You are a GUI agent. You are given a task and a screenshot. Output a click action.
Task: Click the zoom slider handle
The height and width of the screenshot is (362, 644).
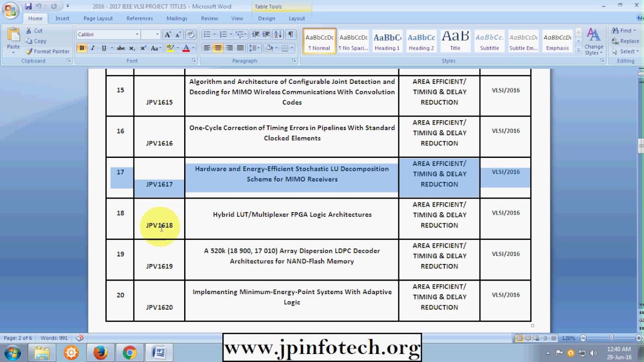tap(611, 338)
